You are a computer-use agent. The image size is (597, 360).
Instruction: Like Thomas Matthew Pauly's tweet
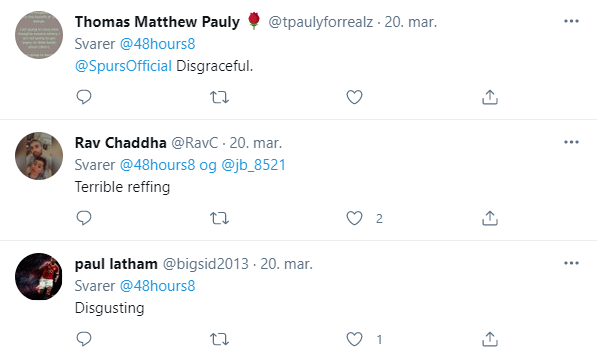(x=354, y=97)
